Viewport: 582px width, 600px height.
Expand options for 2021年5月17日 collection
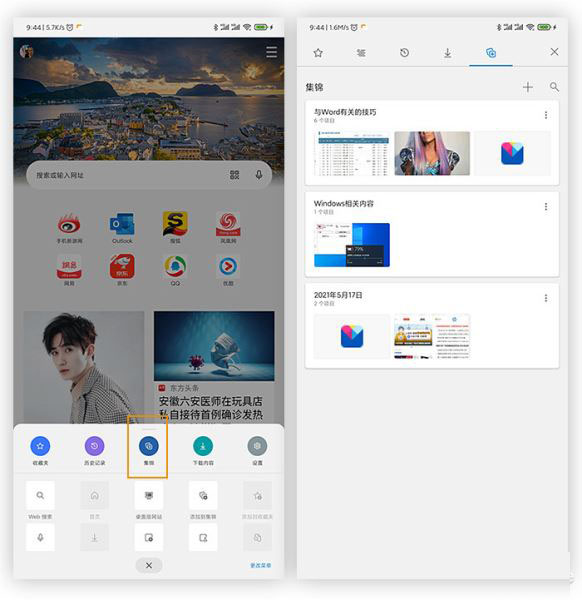click(x=546, y=298)
